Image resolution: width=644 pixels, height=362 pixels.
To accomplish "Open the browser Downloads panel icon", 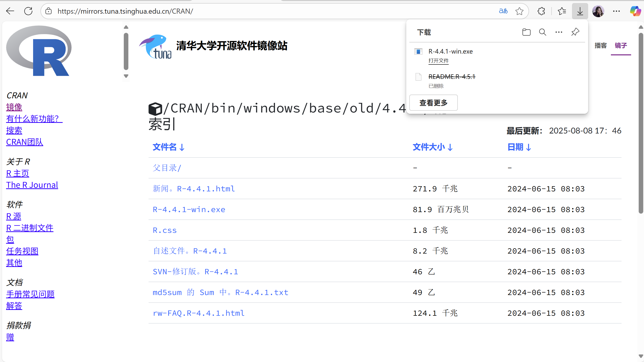I will click(580, 11).
